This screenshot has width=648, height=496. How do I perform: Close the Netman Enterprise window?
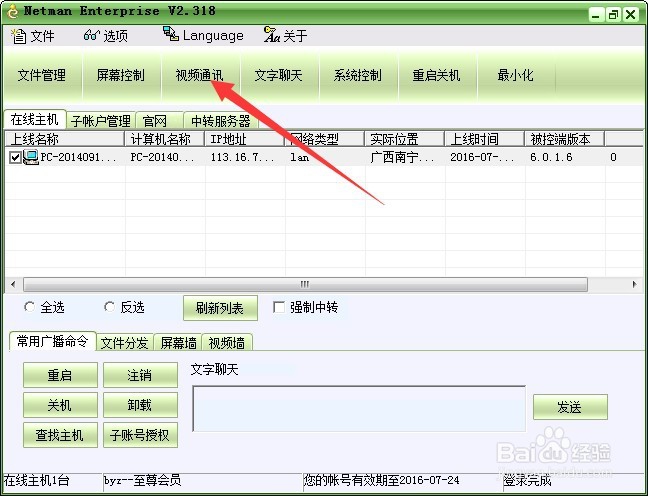click(x=631, y=15)
